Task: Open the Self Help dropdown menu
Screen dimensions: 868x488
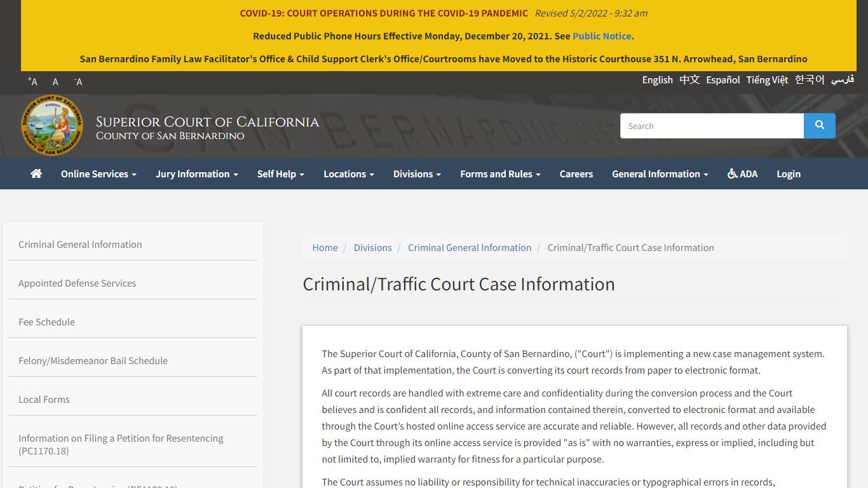Action: pos(281,173)
